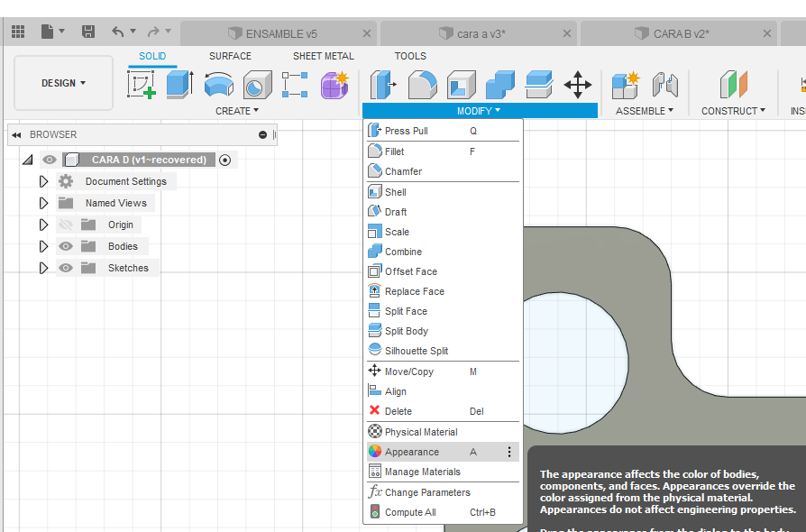Expand the Bodies folder

[43, 246]
